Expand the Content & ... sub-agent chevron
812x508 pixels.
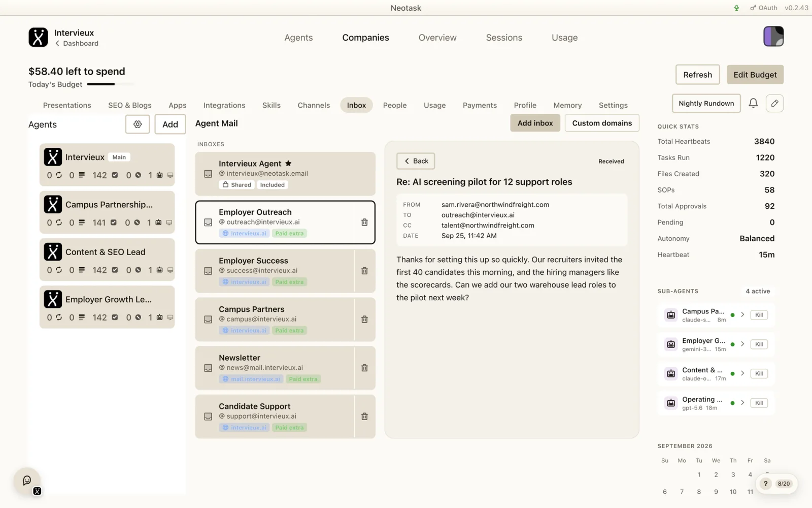742,373
